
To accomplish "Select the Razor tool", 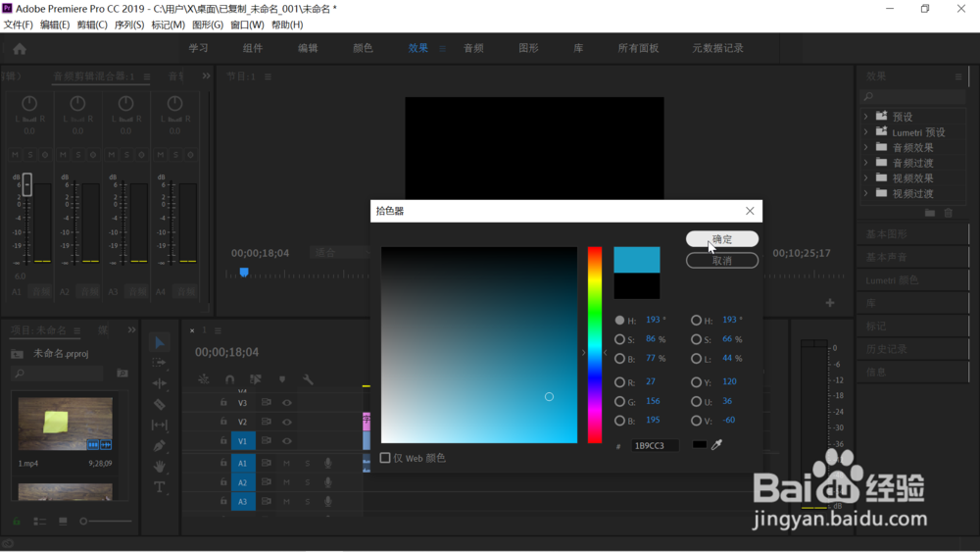I will [x=160, y=405].
